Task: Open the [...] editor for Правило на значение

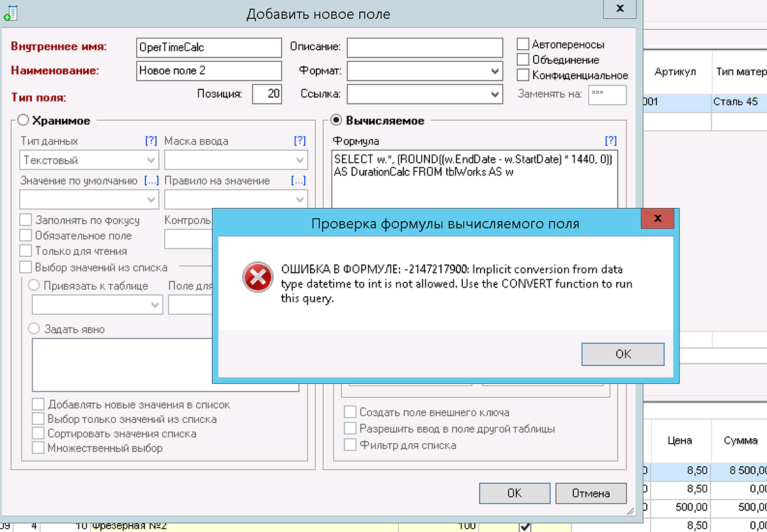Action: [x=298, y=181]
